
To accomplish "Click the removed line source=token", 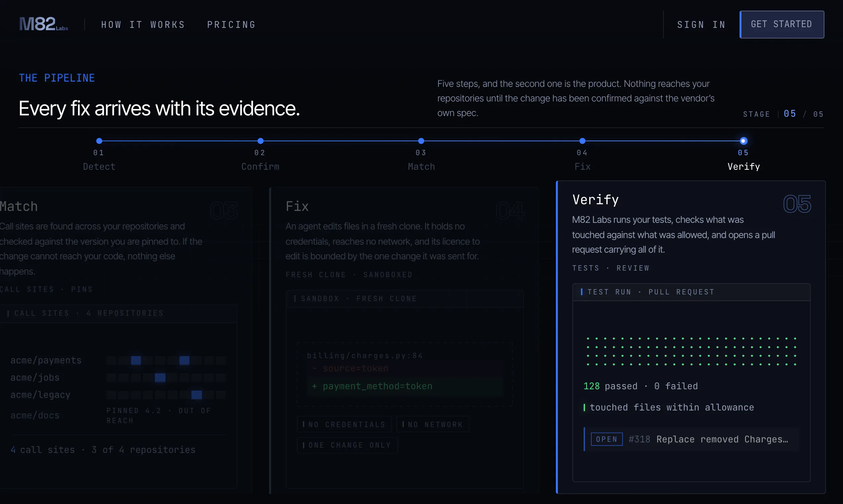I will [x=405, y=368].
